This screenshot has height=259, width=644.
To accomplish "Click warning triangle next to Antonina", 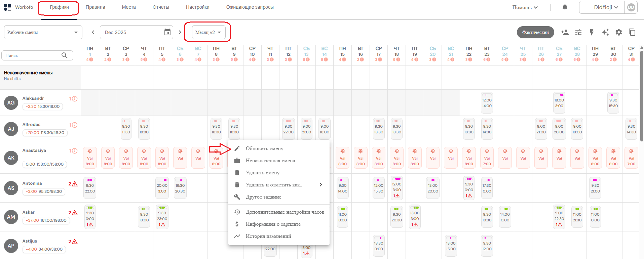I will pyautogui.click(x=75, y=184).
